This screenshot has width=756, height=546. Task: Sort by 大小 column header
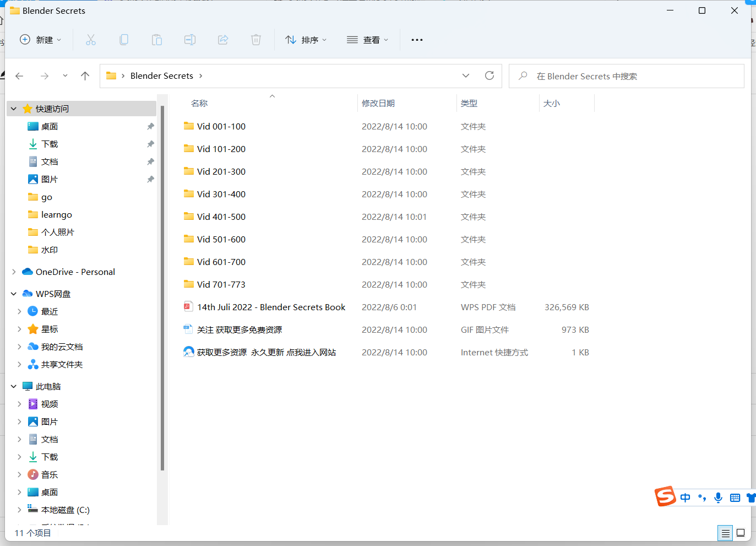pyautogui.click(x=552, y=103)
